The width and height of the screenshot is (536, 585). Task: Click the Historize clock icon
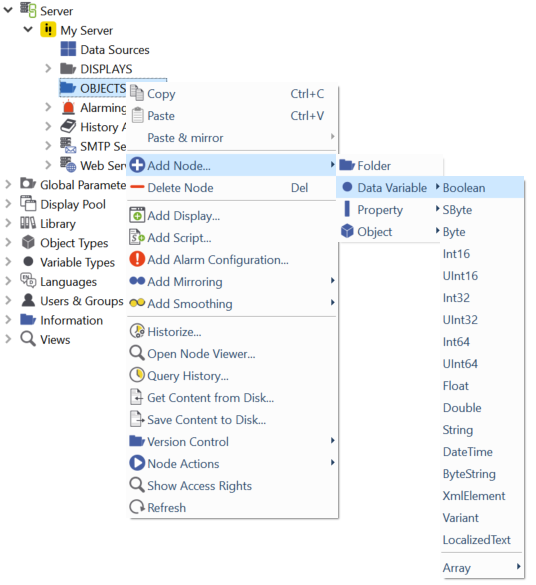(137, 331)
